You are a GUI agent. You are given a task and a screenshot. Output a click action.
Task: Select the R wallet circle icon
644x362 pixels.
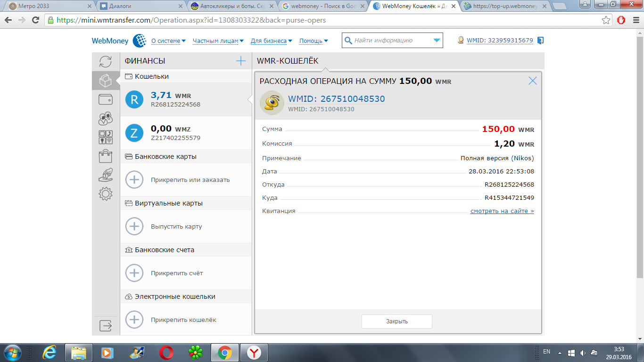click(134, 99)
